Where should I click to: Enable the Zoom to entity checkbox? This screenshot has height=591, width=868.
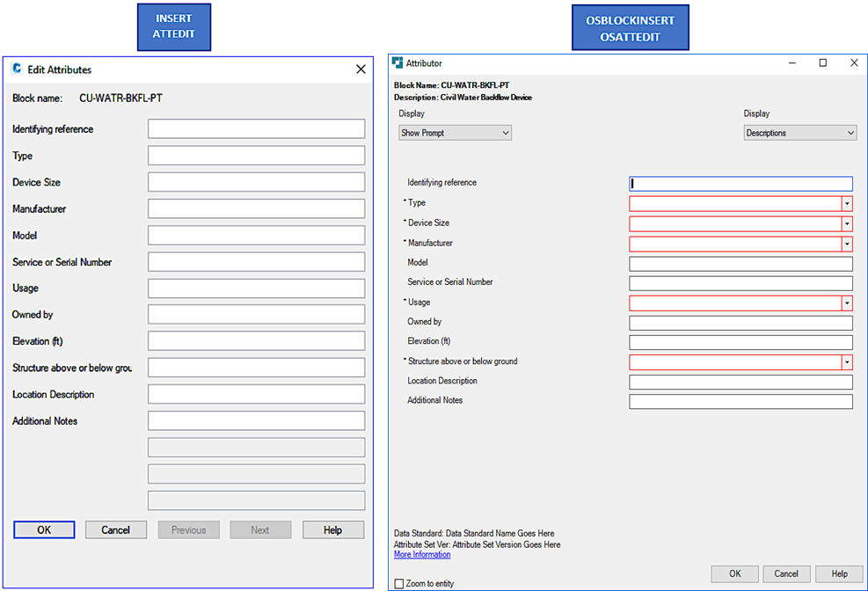pyautogui.click(x=399, y=584)
